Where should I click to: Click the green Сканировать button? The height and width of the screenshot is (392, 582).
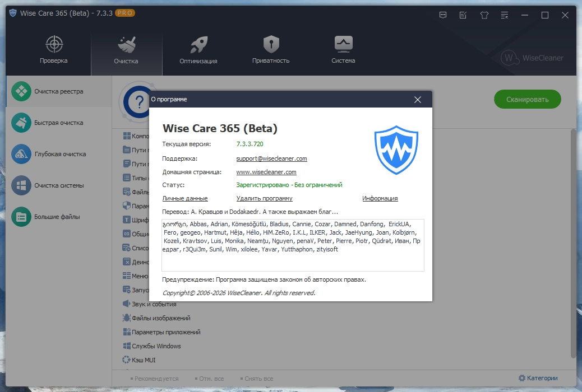[527, 99]
